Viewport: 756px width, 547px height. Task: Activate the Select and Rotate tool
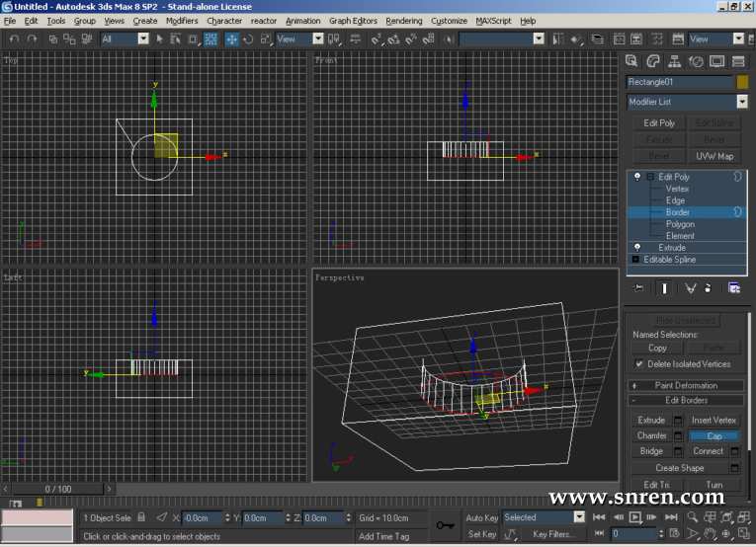click(248, 39)
